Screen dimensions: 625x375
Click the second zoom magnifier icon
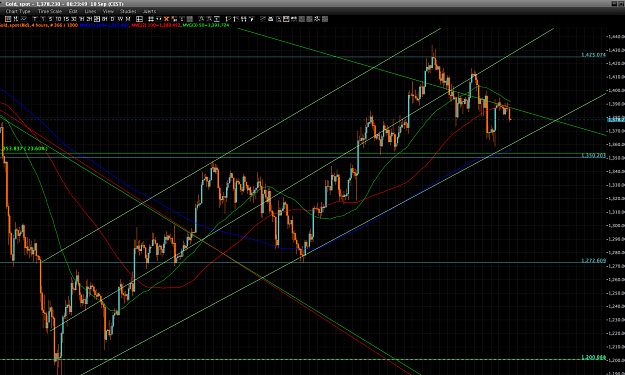209,19
